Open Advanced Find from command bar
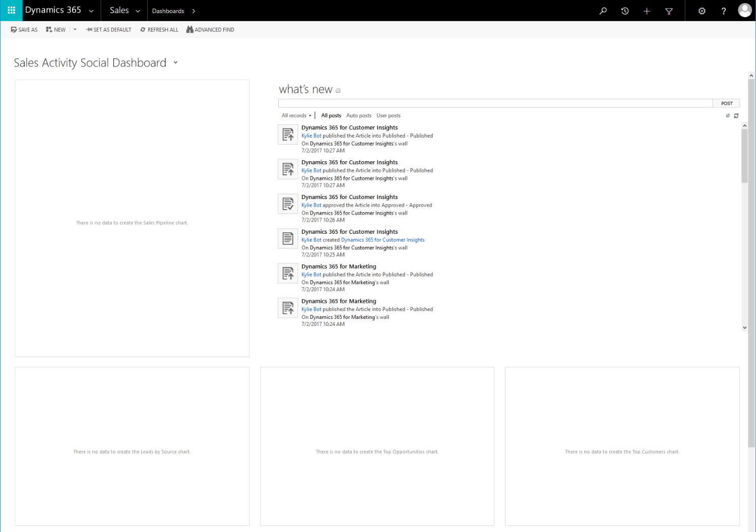 (x=210, y=30)
